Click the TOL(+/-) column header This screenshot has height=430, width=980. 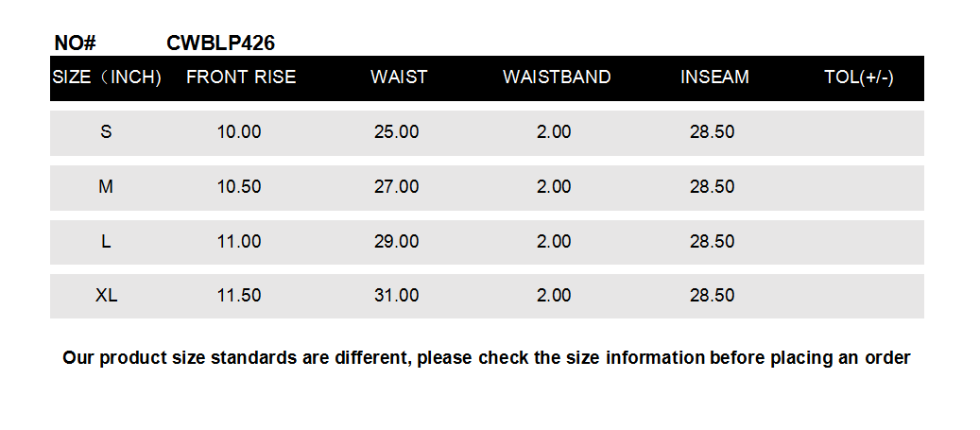(x=858, y=77)
